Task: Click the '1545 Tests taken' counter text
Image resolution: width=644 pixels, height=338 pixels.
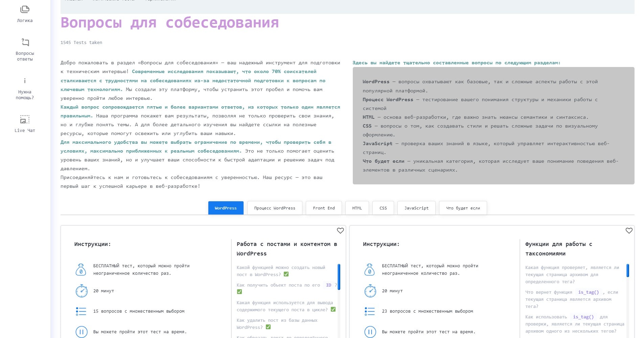Action: point(81,43)
